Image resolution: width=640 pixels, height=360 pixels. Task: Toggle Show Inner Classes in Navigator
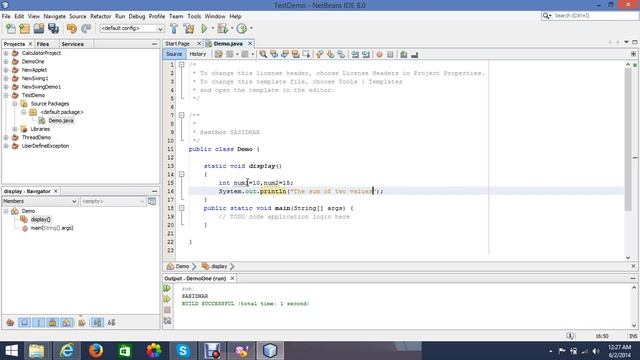(67, 322)
